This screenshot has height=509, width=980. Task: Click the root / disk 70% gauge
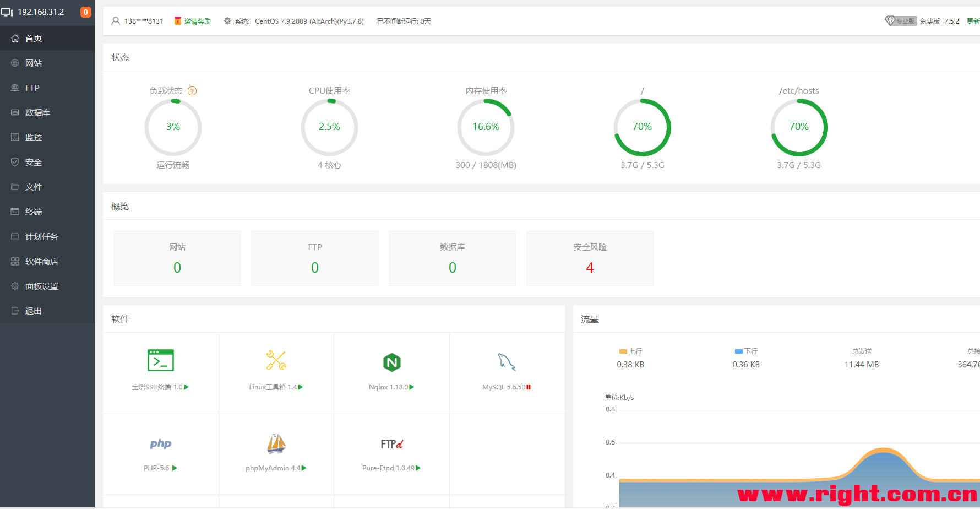[642, 127]
